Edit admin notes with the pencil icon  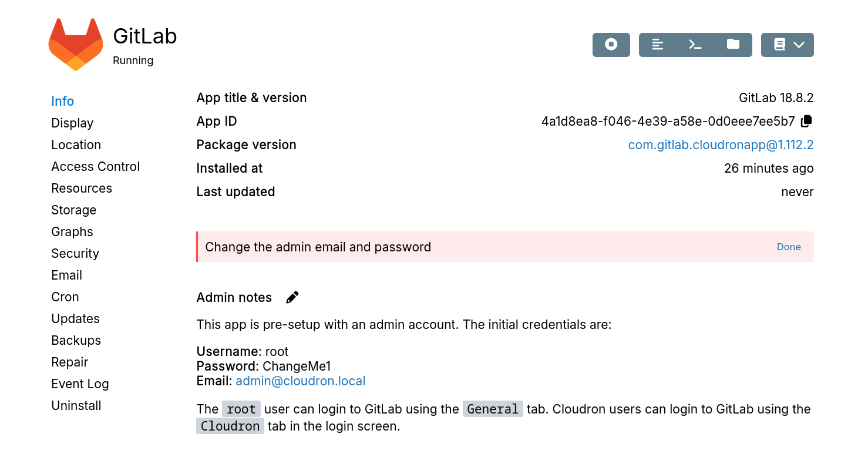292,298
